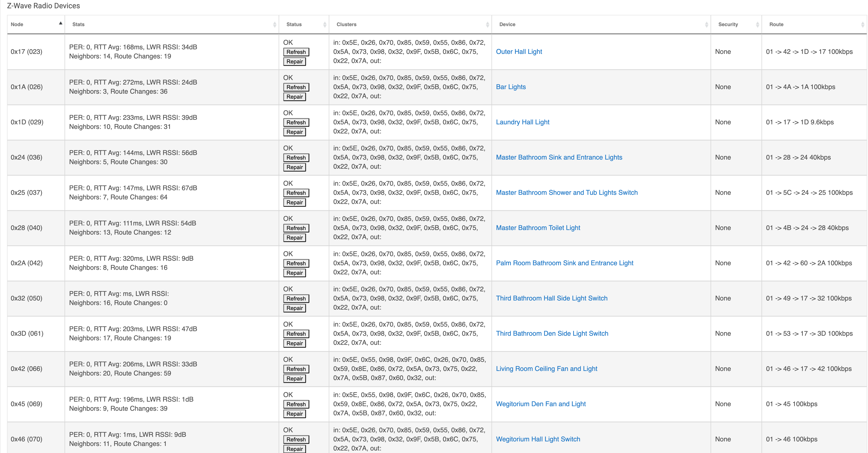
Task: Sort by Stats column header
Action: pos(172,24)
